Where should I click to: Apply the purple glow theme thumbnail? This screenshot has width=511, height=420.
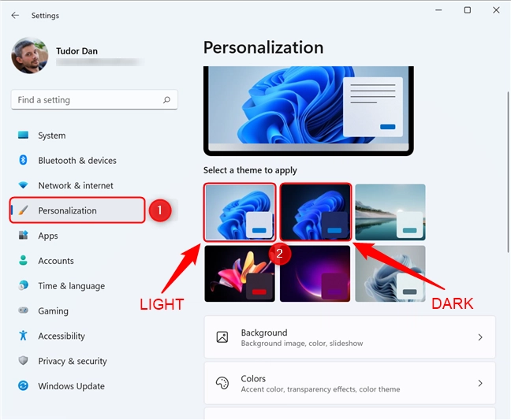point(315,273)
